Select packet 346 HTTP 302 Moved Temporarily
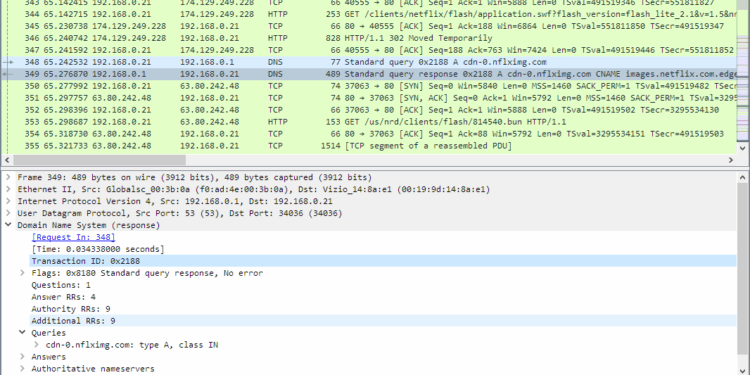This screenshot has width=750, height=375. pyautogui.click(x=368, y=38)
